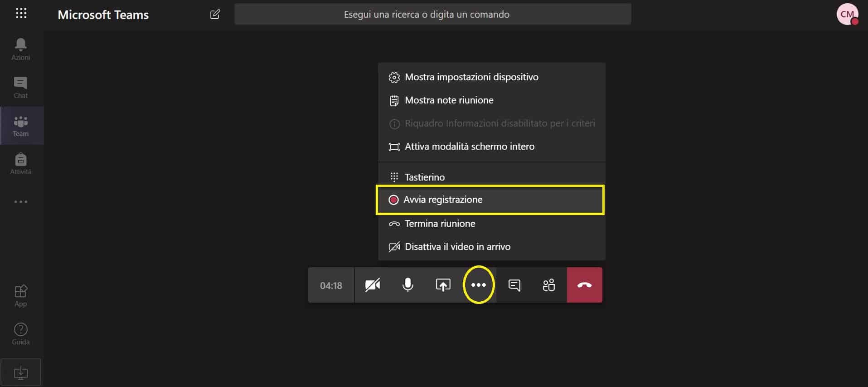The width and height of the screenshot is (868, 387).
Task: Click the Microsoft Teams title
Action: pos(103,15)
